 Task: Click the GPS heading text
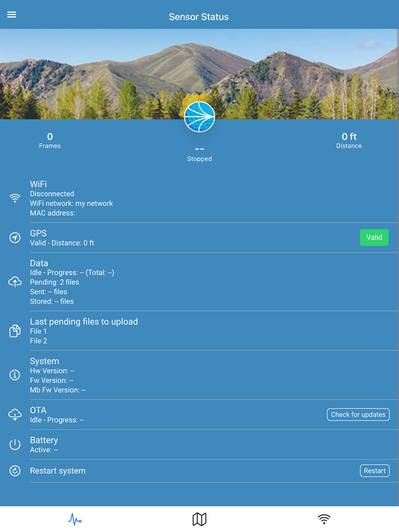click(x=38, y=233)
